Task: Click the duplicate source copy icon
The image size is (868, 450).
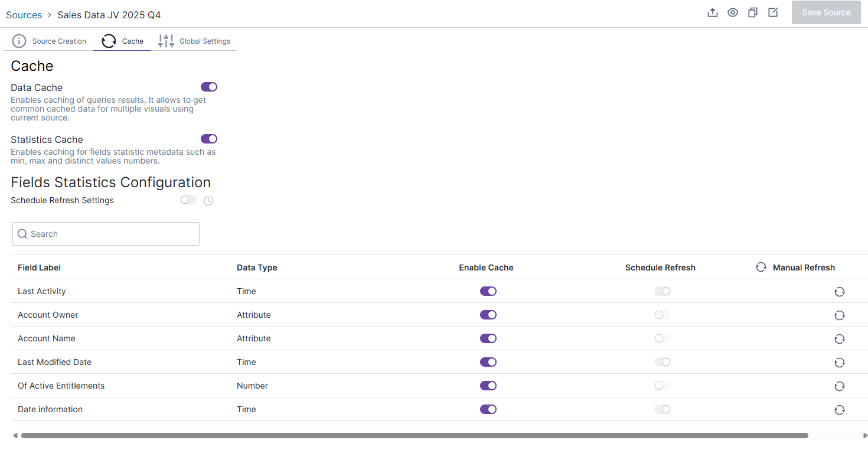Action: (x=753, y=12)
